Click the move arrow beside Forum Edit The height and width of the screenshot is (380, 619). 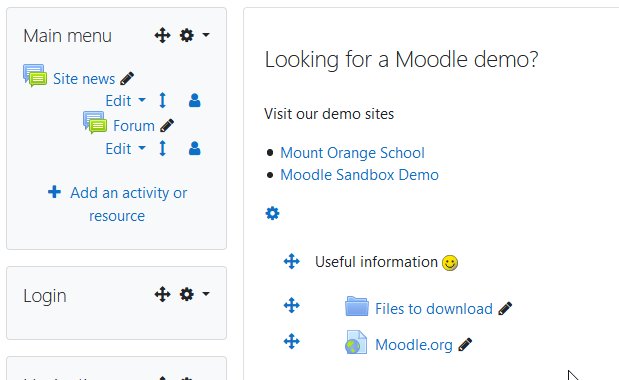coord(162,148)
